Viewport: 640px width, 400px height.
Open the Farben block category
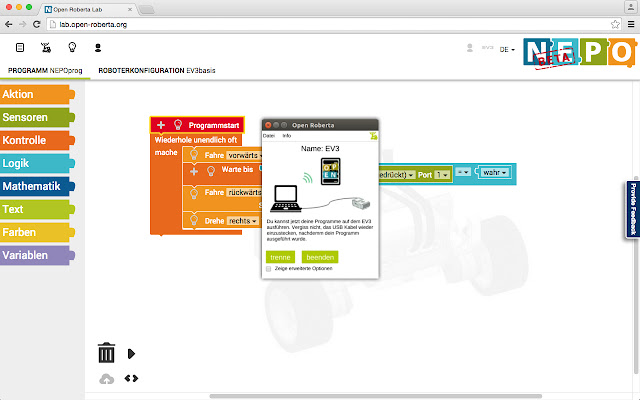coord(37,232)
